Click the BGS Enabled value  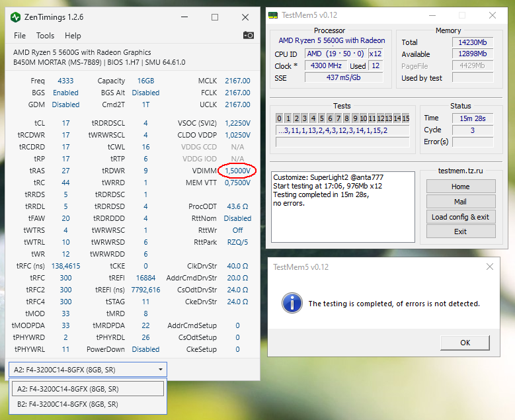click(x=65, y=93)
